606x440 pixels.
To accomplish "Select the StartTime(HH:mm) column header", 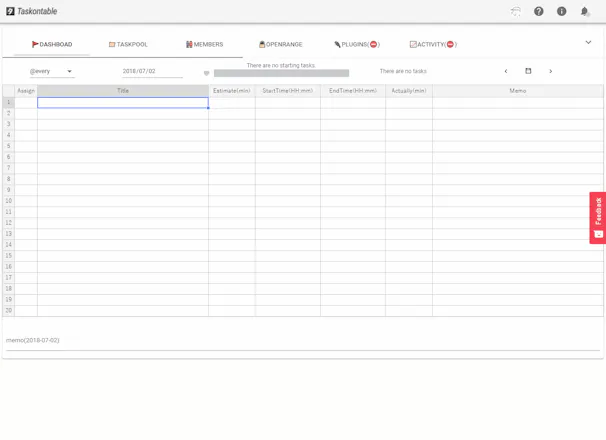I will [288, 90].
